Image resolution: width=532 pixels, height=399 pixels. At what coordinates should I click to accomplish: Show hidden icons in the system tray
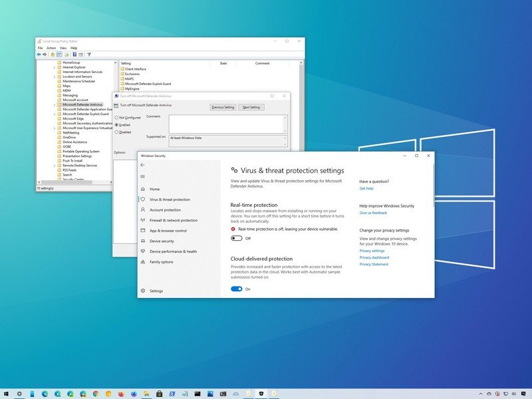pyautogui.click(x=481, y=394)
